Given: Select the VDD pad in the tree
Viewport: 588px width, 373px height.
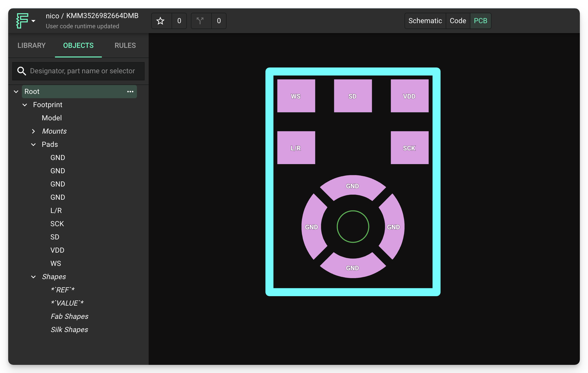Looking at the screenshot, I should (x=58, y=250).
